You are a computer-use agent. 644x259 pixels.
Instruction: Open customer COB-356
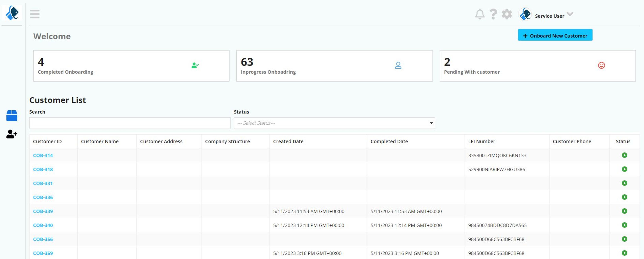tap(43, 239)
